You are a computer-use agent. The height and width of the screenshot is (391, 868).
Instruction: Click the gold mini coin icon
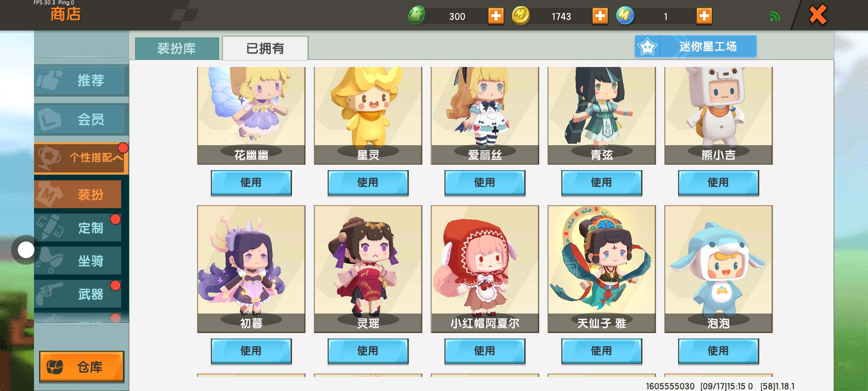click(521, 16)
